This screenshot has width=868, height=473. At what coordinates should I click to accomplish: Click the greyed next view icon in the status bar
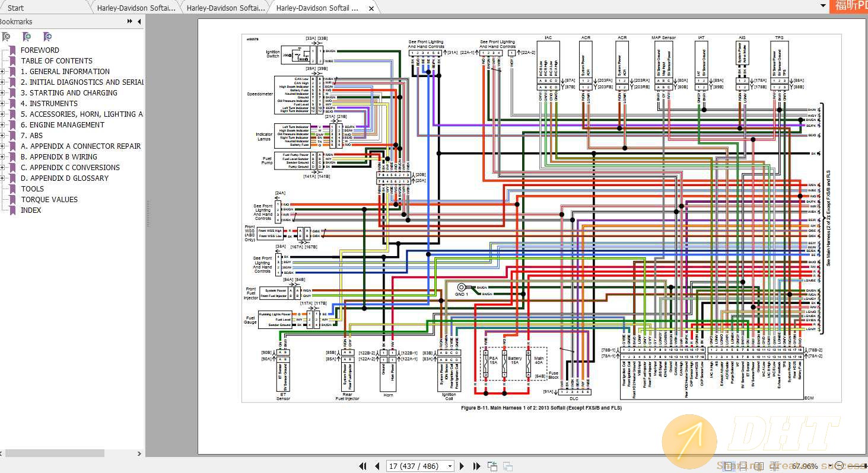tap(507, 466)
